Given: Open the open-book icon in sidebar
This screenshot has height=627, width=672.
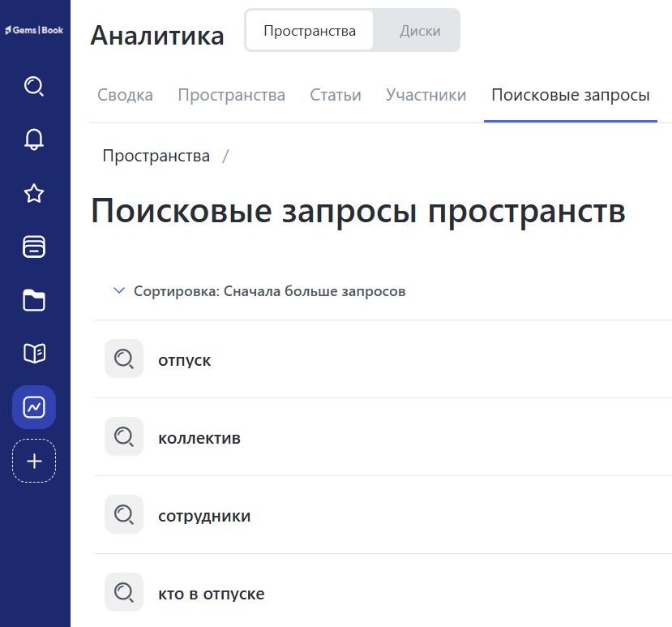Looking at the screenshot, I should coord(34,354).
